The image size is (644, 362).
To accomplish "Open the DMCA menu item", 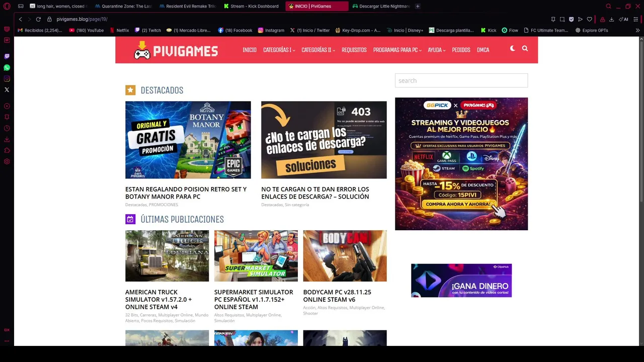I will point(483,50).
